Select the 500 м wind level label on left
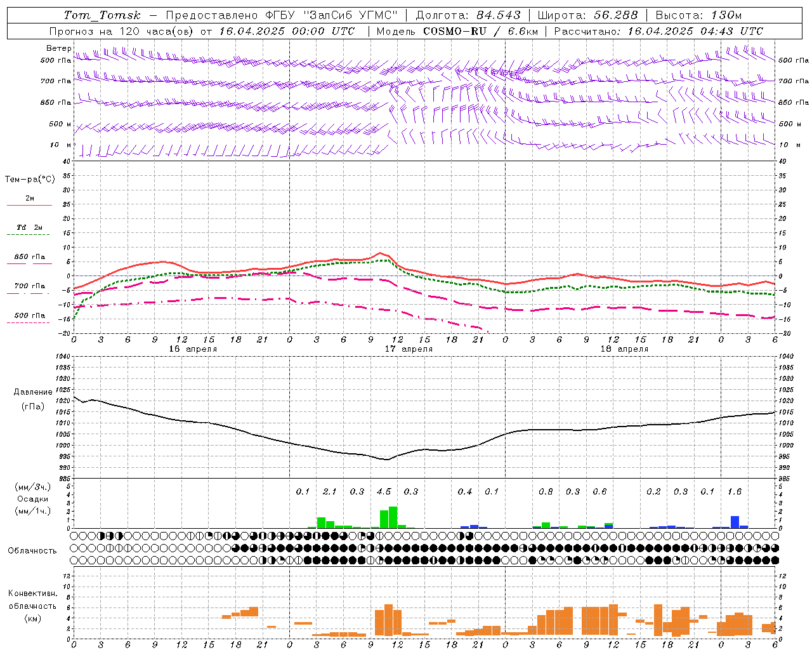 tap(60, 124)
